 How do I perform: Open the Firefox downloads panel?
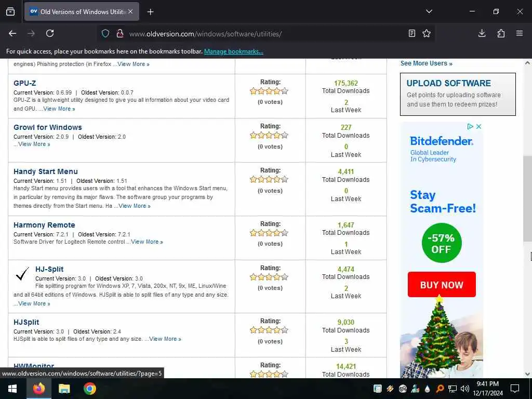[482, 33]
